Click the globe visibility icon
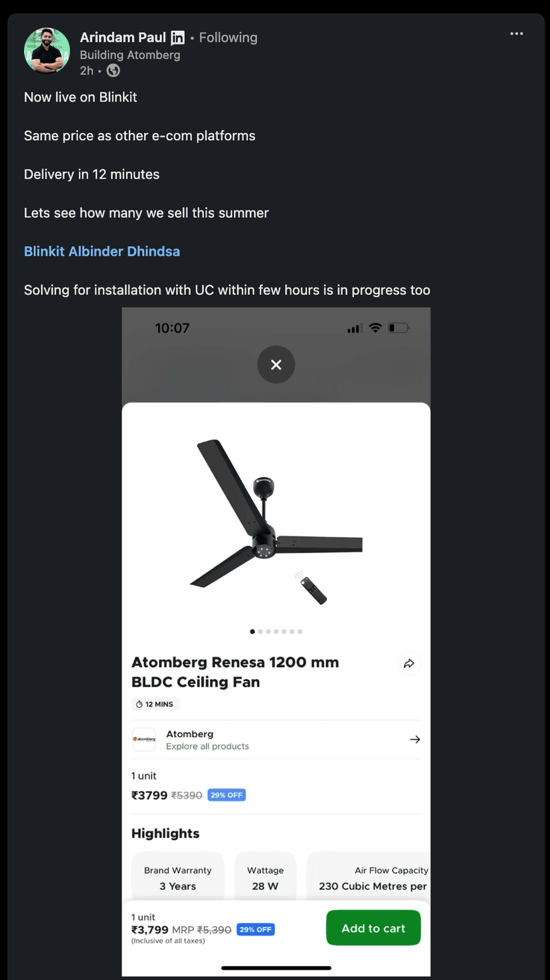 (113, 70)
